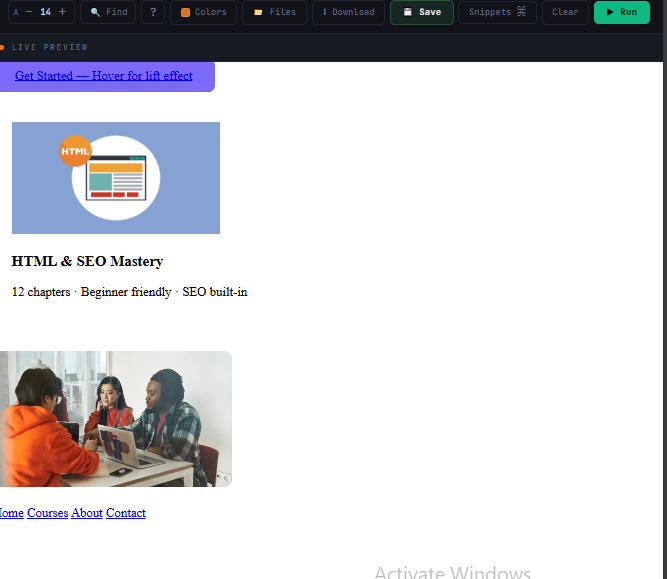Open the Snippets menu
The image size is (667, 579).
tap(497, 12)
